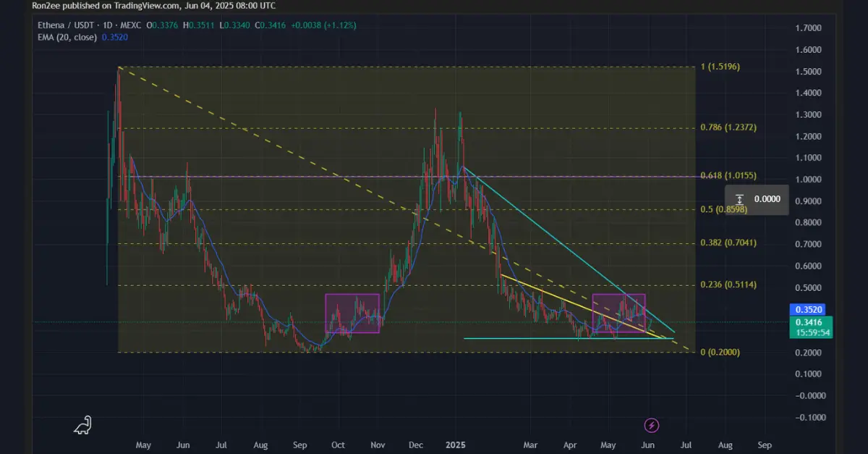Click the 15:59:54 bar countdown label

pyautogui.click(x=812, y=333)
